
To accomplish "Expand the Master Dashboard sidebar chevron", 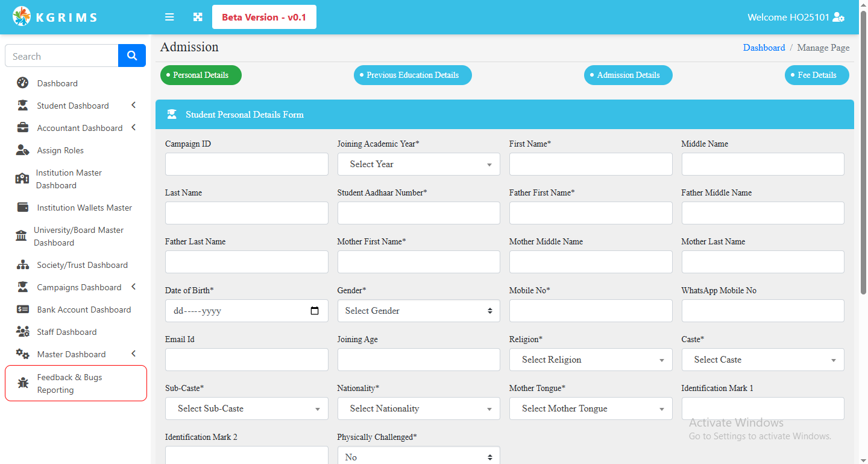I will (133, 354).
